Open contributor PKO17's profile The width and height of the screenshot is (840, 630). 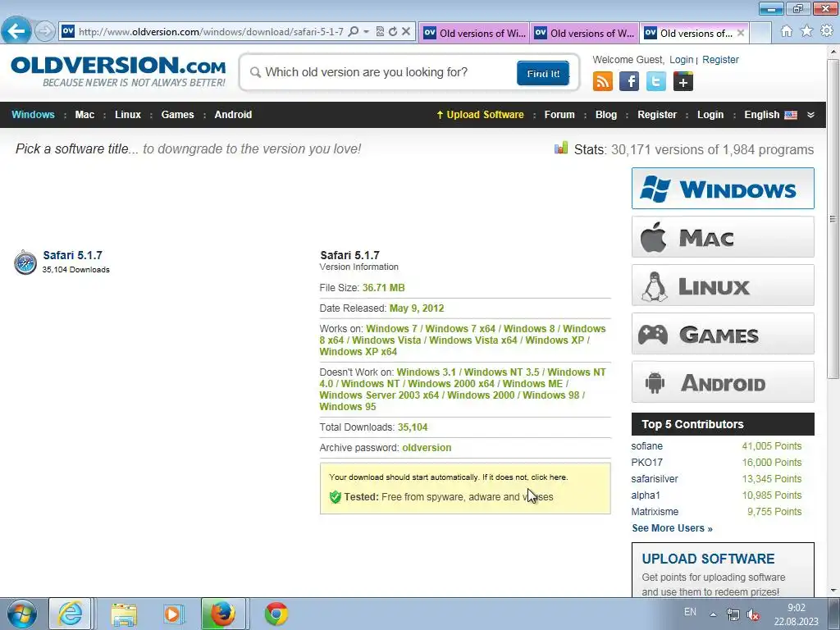point(646,463)
